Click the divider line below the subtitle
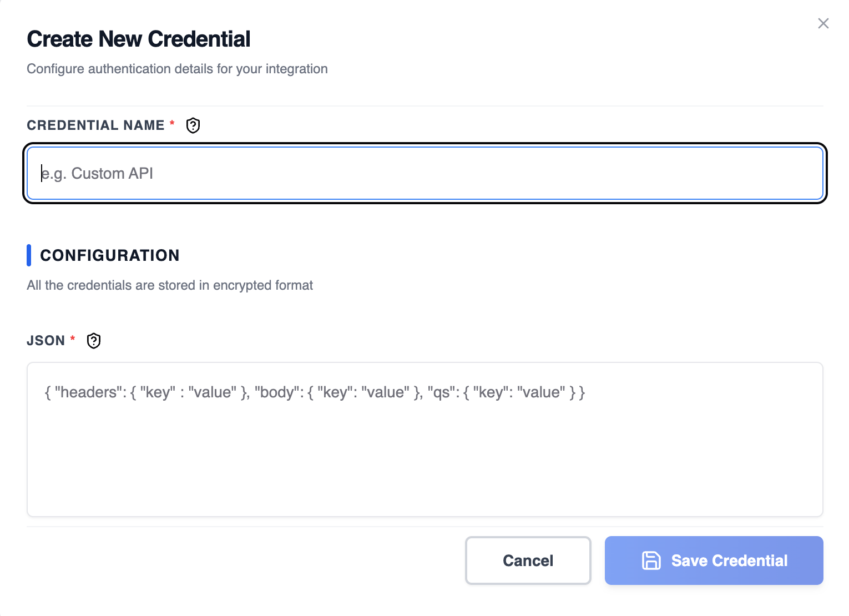 (425, 105)
